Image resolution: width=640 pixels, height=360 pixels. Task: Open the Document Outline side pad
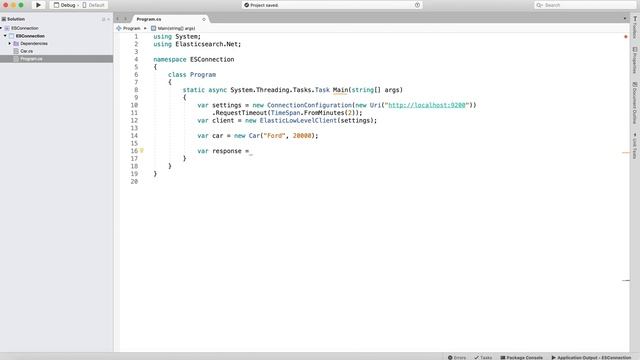635,103
